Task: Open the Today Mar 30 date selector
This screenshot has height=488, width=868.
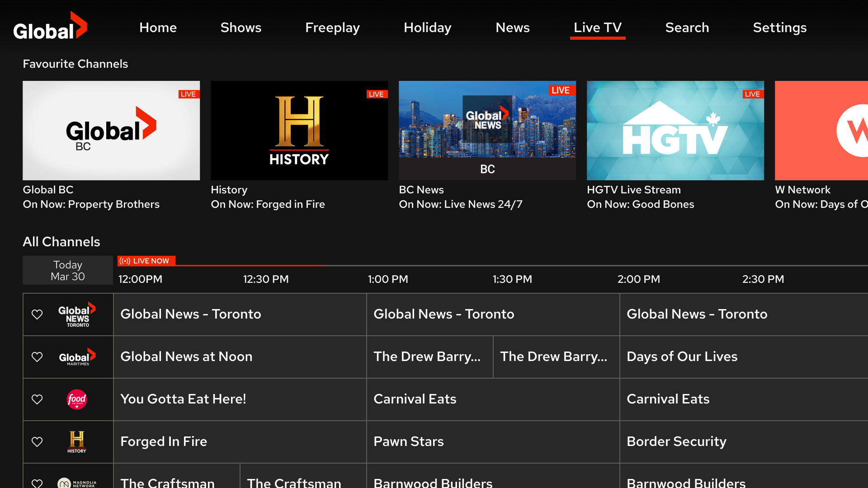Action: [67, 270]
